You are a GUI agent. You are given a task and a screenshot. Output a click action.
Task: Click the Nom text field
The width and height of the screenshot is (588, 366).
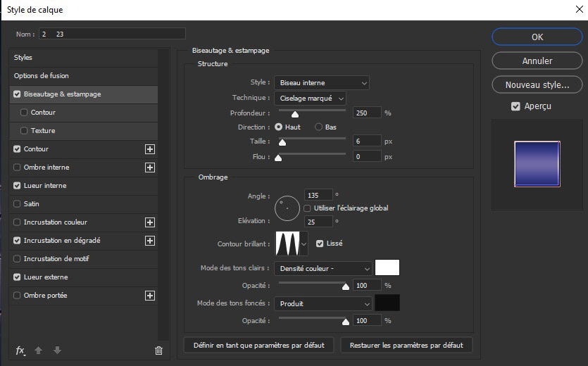pos(112,34)
